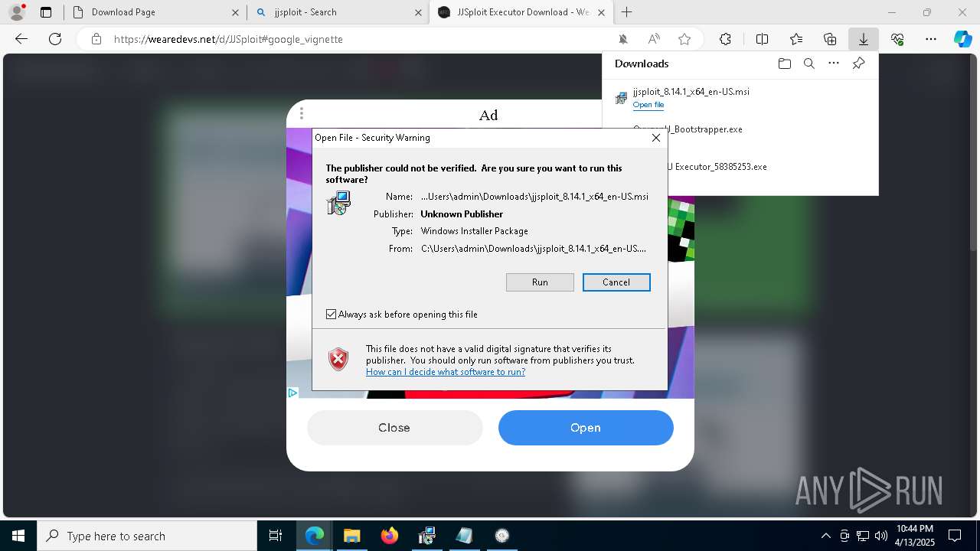Pin the Downloads panel
This screenshot has height=551, width=980.
pos(858,64)
